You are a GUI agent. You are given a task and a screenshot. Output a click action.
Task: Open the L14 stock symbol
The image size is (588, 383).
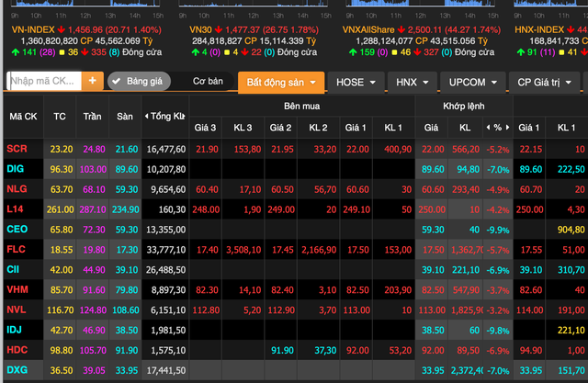click(15, 209)
